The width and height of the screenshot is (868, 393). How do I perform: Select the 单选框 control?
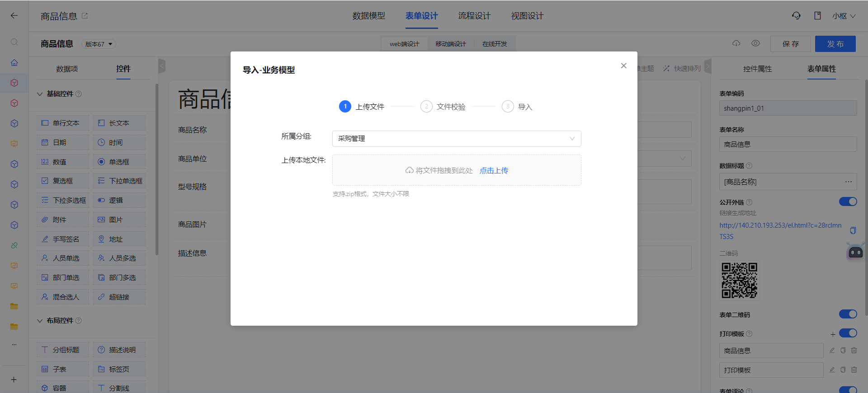click(119, 162)
